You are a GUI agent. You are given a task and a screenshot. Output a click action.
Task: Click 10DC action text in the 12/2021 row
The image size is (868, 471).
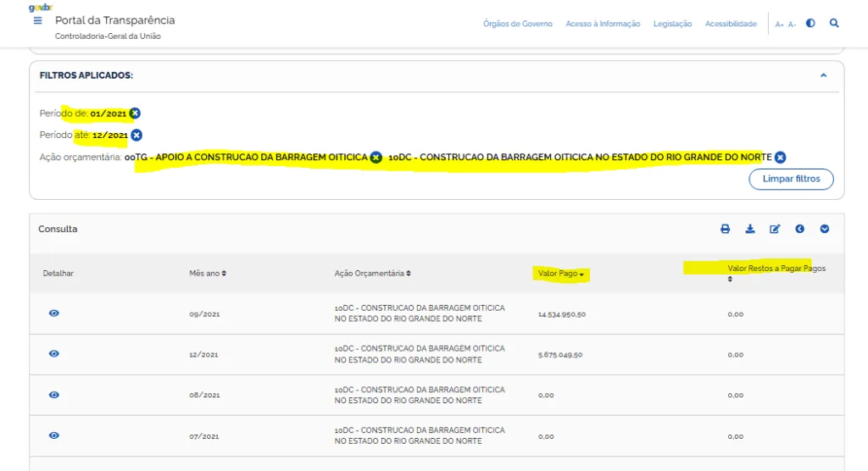[420, 354]
